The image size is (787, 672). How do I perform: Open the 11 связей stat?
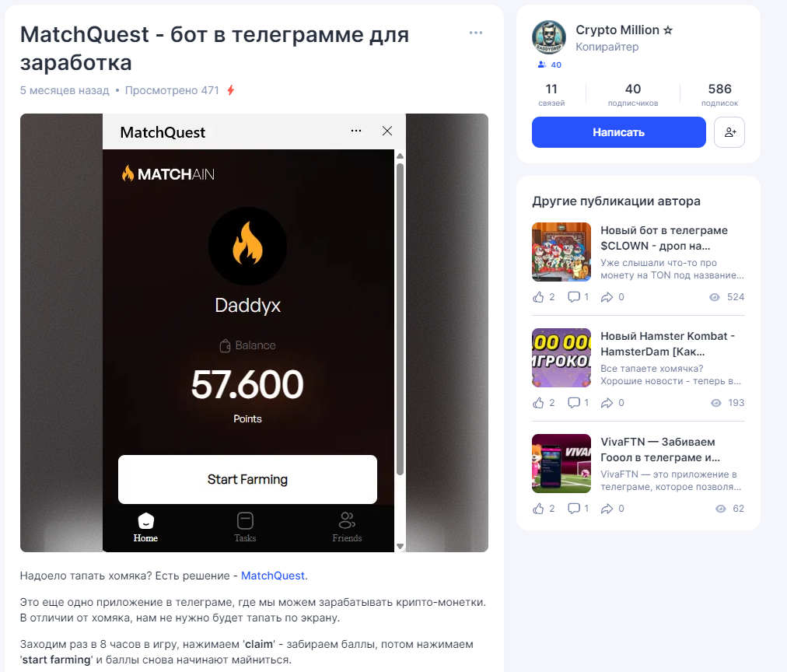tap(551, 94)
